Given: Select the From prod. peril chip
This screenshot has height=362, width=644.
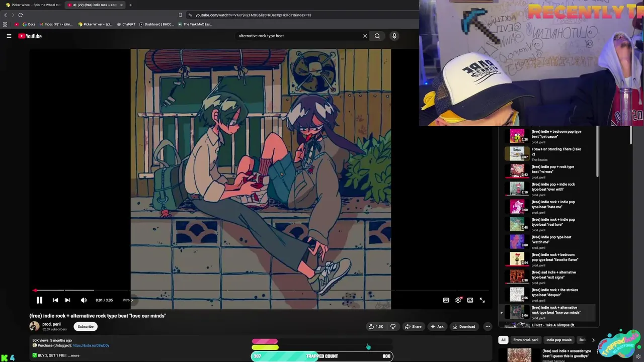Looking at the screenshot, I should (526, 340).
